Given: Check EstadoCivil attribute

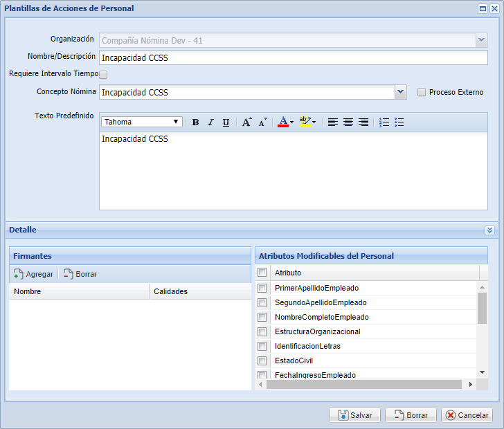Looking at the screenshot, I should click(x=262, y=360).
